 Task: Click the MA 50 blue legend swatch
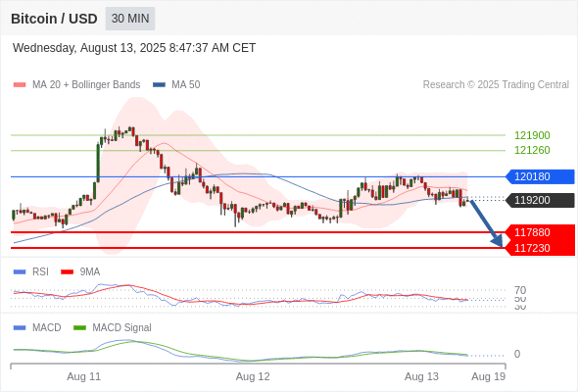(x=159, y=85)
